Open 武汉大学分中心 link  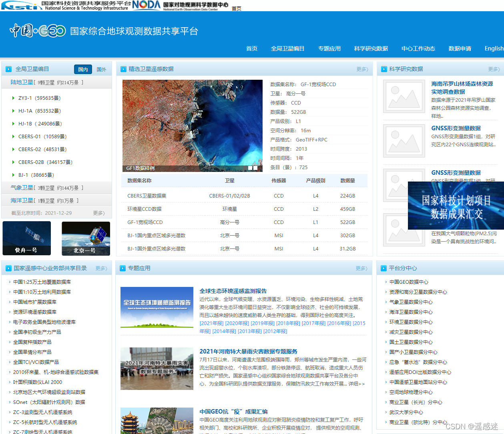406,412
